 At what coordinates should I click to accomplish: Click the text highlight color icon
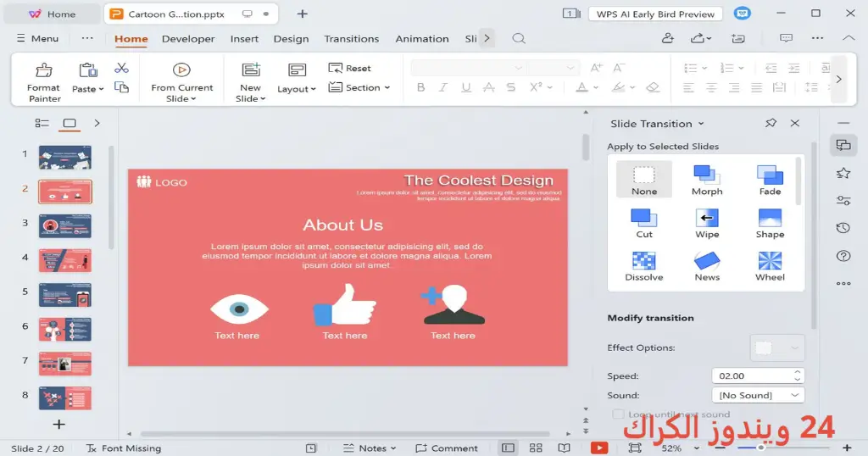[618, 87]
